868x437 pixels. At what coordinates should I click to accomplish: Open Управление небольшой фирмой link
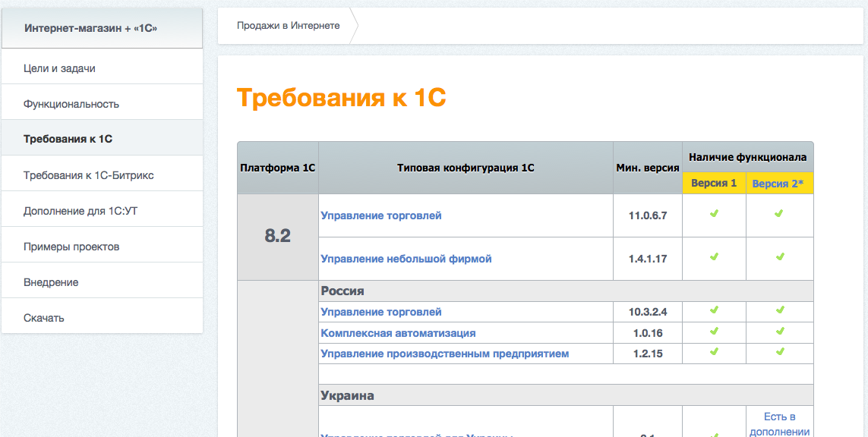406,258
